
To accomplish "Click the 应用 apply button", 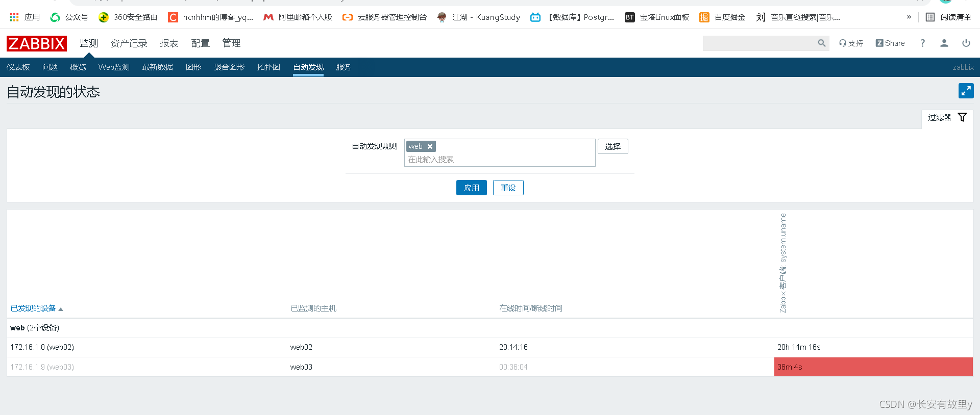I will click(x=472, y=188).
